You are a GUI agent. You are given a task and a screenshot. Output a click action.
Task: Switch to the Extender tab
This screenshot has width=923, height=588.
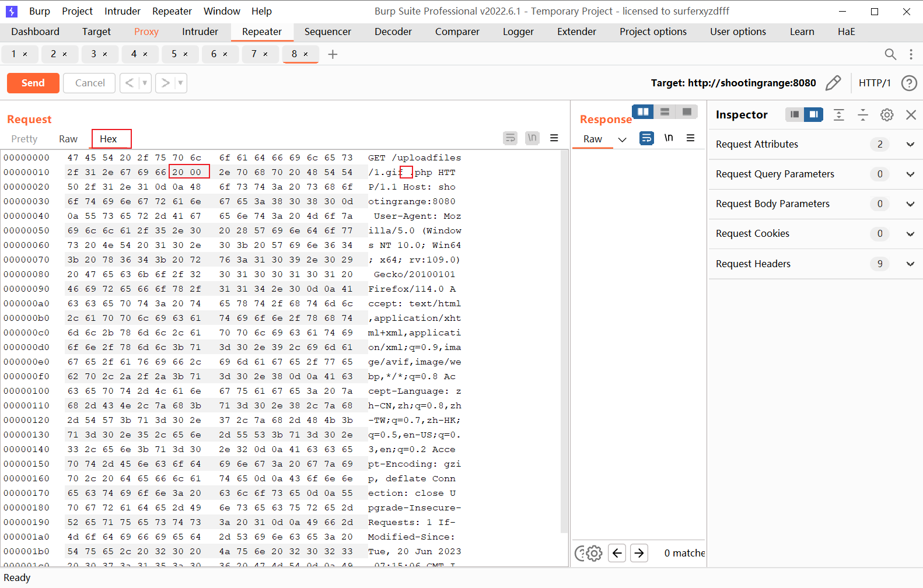(576, 32)
